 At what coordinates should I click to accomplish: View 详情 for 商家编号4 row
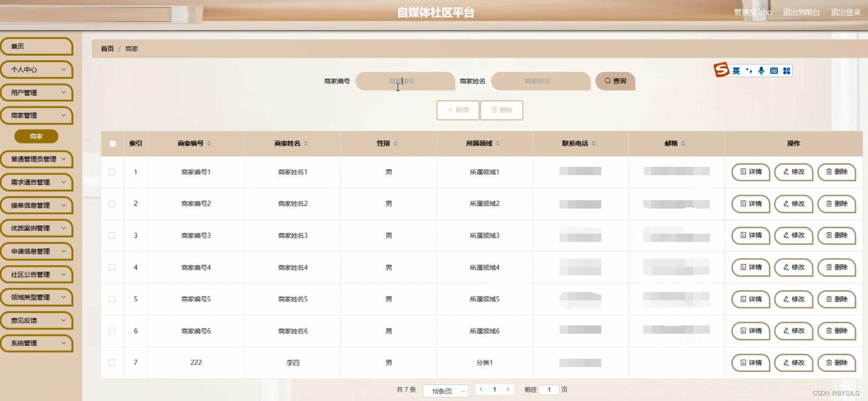(751, 268)
